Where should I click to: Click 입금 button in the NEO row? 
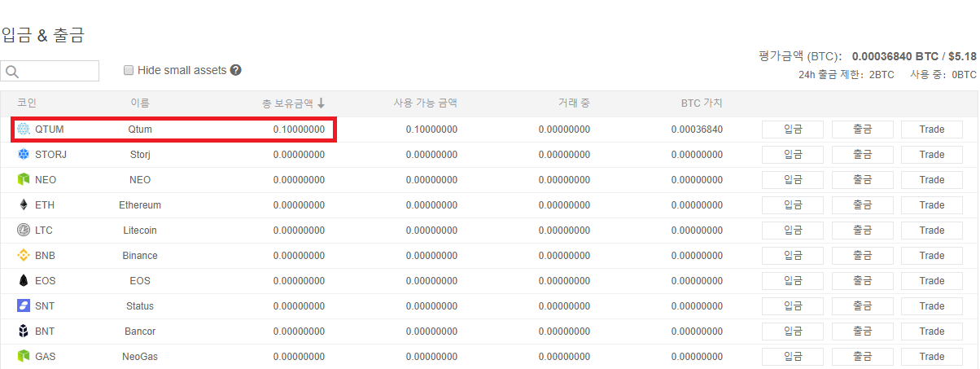click(793, 180)
